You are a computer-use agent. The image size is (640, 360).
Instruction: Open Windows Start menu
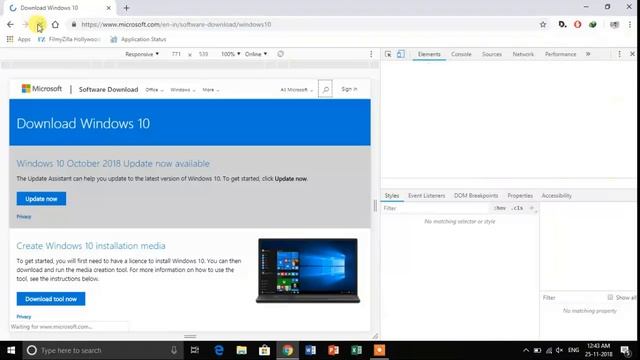click(11, 350)
